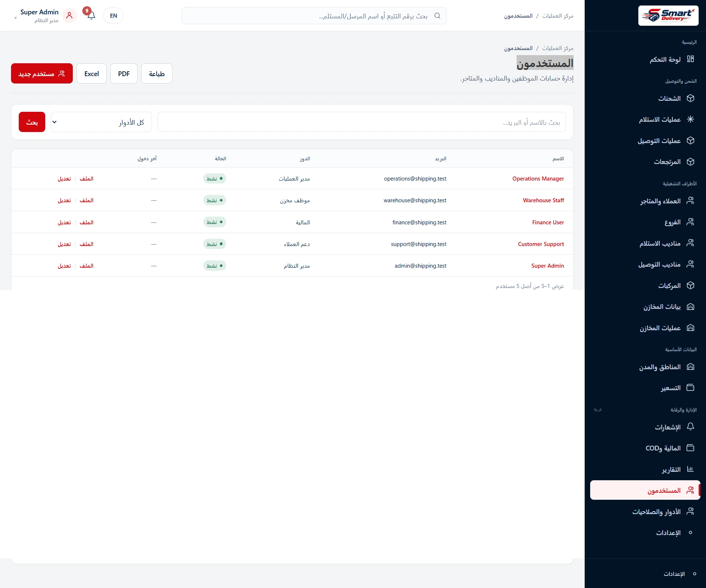The height and width of the screenshot is (588, 706).
Task: Click the التسعير wallet icon
Action: [x=690, y=388]
